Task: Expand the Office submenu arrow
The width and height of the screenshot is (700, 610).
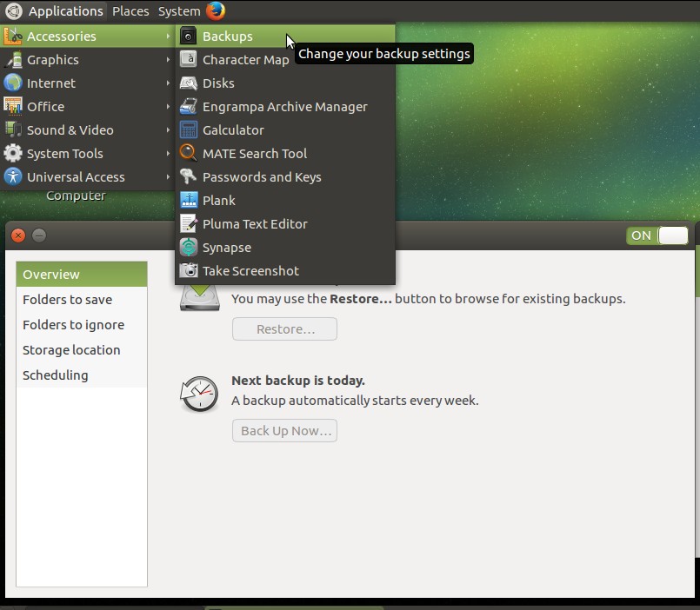Action: point(168,106)
